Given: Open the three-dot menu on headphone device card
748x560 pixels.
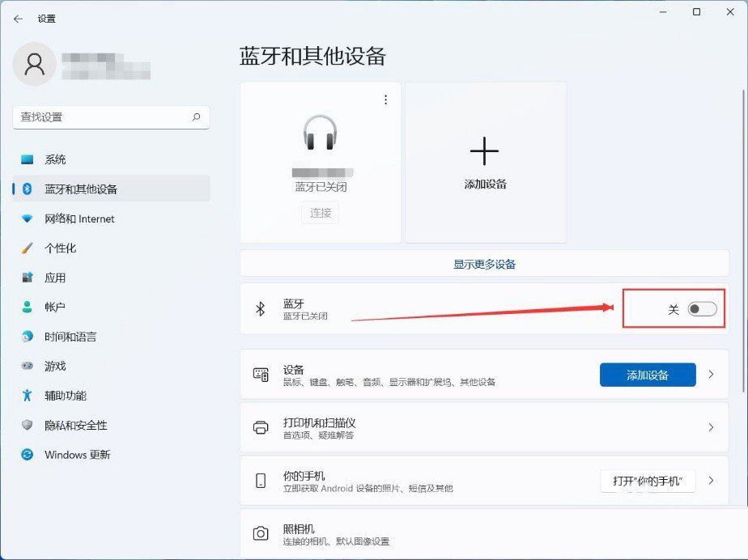Looking at the screenshot, I should point(385,100).
